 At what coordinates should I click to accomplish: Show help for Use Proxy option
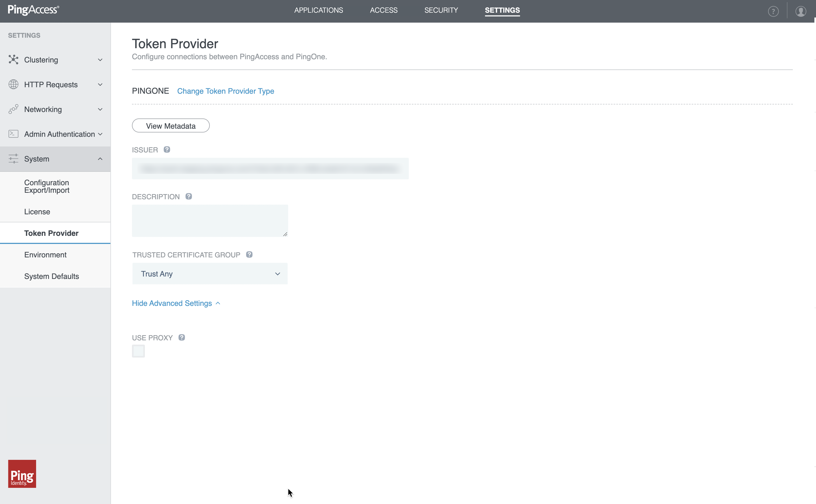182,337
